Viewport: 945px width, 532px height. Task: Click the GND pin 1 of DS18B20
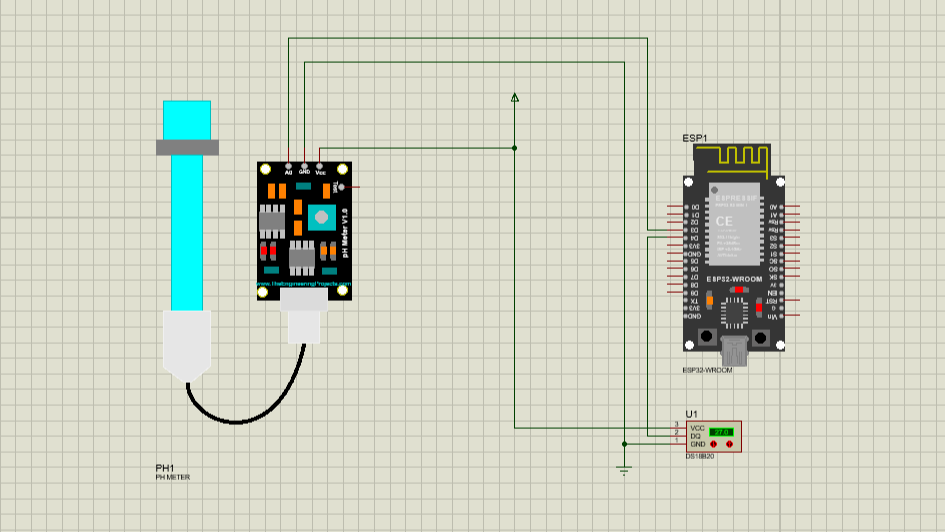(x=679, y=444)
